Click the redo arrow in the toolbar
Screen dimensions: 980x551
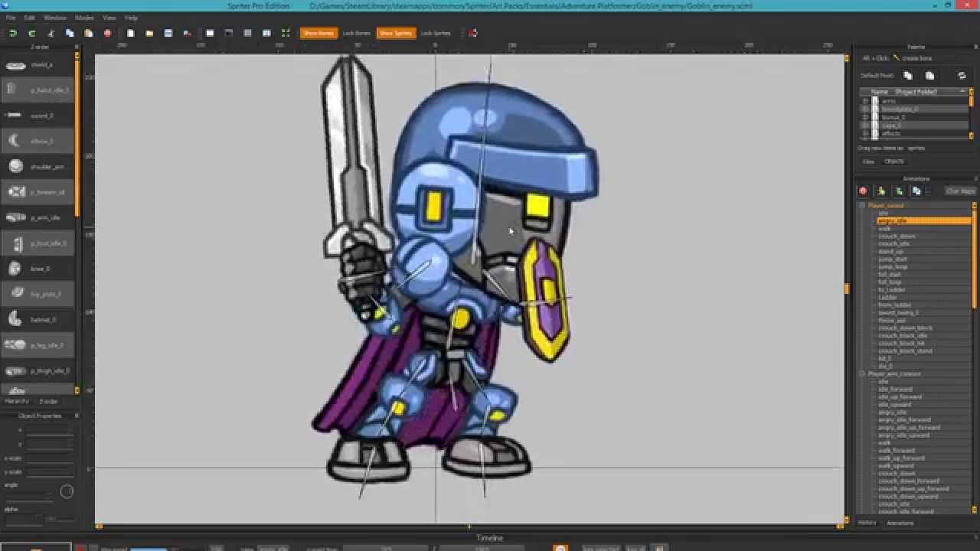click(32, 33)
